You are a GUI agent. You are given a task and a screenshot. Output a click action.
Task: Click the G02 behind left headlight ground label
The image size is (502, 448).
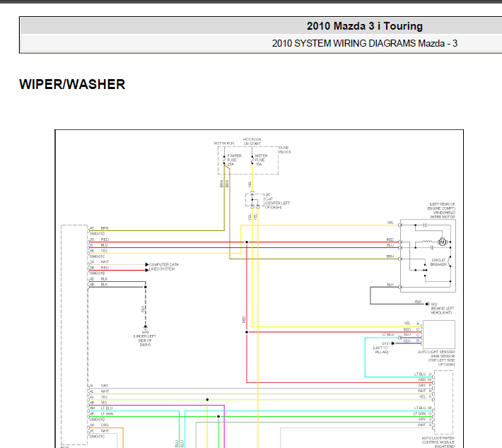point(442,308)
